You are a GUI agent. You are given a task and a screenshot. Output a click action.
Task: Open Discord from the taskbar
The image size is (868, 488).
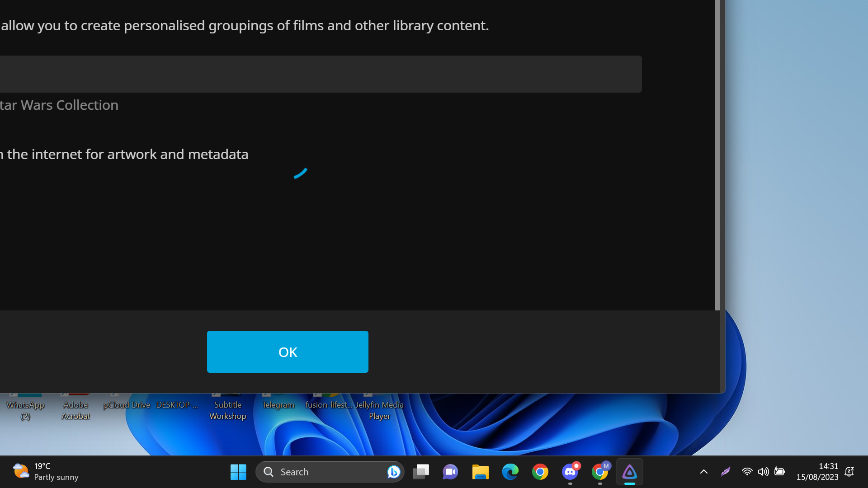pyautogui.click(x=570, y=472)
